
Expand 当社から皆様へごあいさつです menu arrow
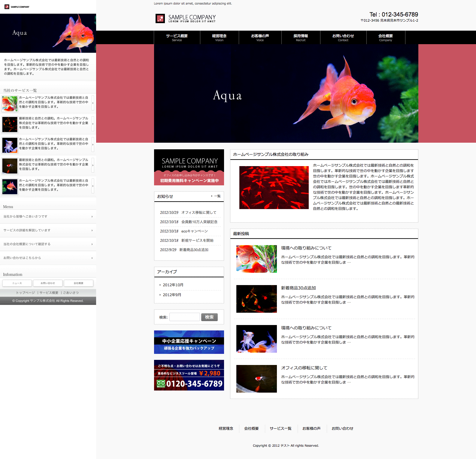pos(92,217)
